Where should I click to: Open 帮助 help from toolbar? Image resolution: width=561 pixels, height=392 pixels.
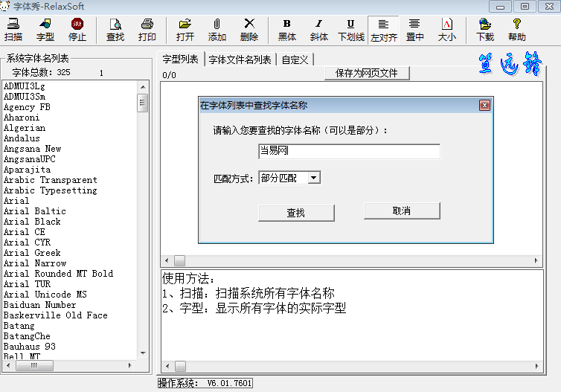point(516,30)
